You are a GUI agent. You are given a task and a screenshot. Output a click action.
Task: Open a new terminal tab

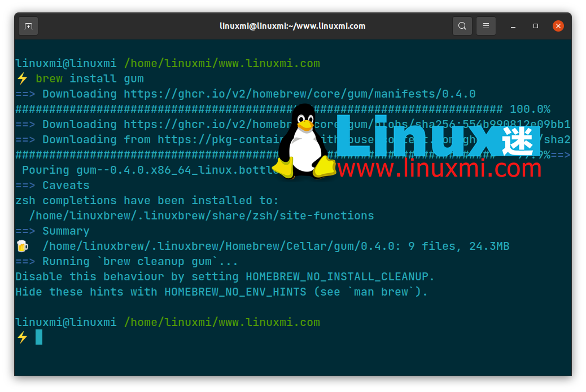(28, 26)
